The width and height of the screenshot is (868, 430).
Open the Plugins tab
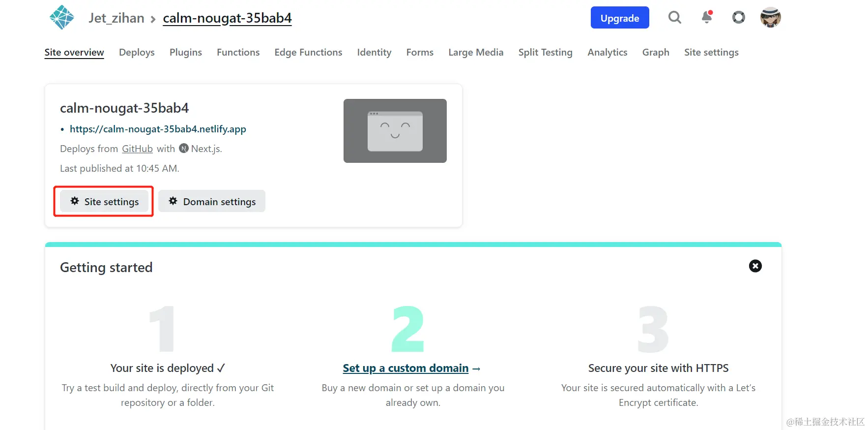click(x=186, y=52)
